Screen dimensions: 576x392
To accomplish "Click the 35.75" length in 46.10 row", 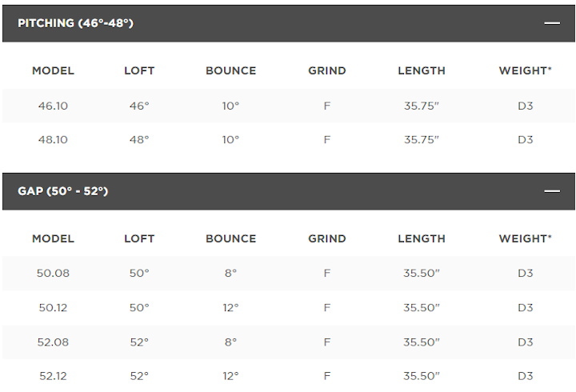I will [x=422, y=106].
